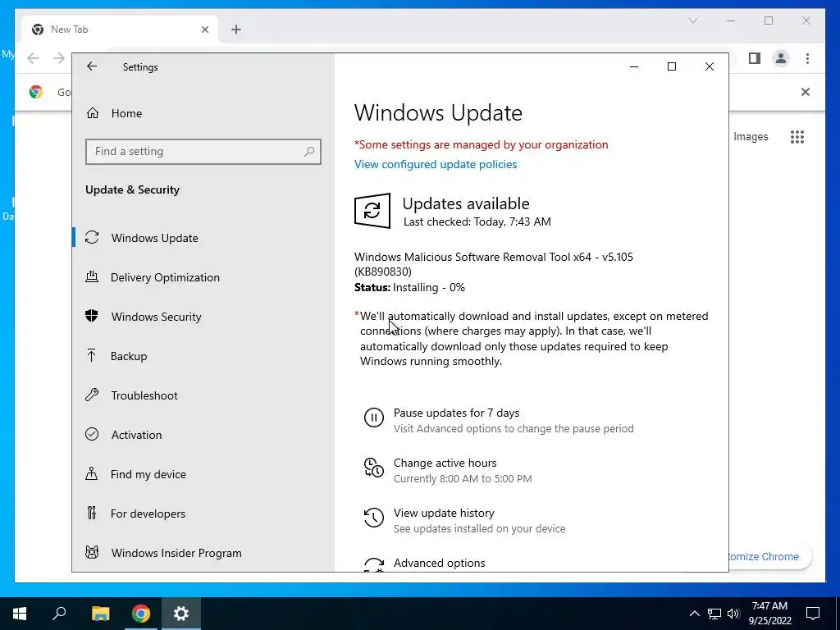Click Customize Chrome button

click(x=769, y=557)
